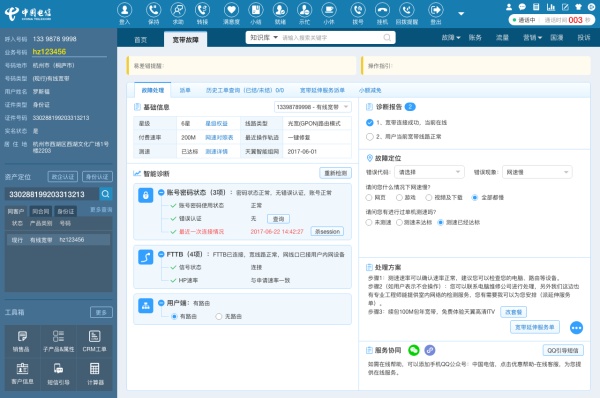The height and width of the screenshot is (398, 600).
Task: Click the 杀session button
Action: [x=327, y=232]
